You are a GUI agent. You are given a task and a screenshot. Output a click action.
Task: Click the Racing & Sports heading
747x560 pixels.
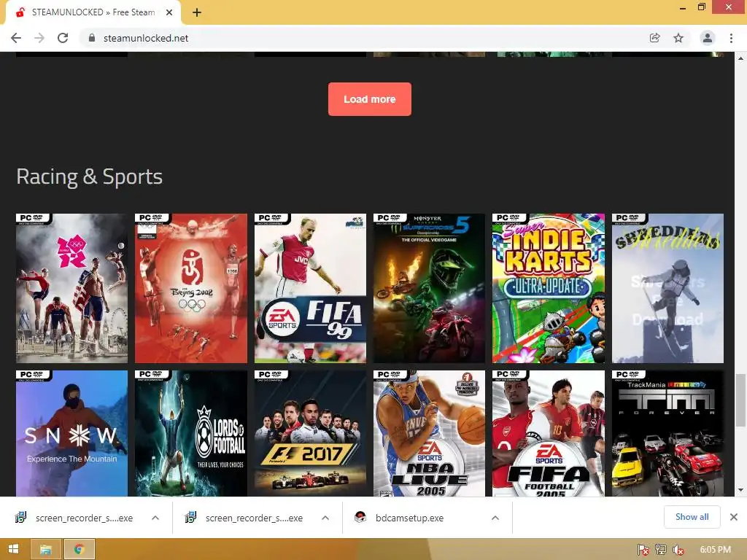[x=90, y=176]
